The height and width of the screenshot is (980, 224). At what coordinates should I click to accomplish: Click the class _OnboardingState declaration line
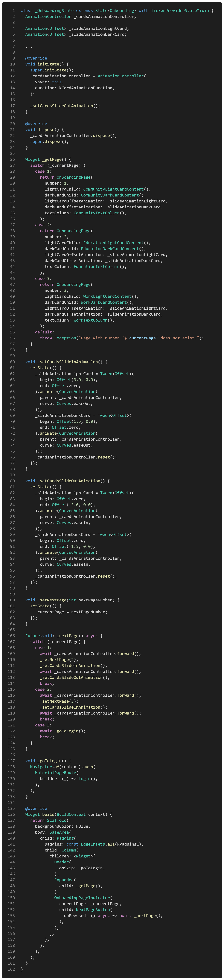117,11
